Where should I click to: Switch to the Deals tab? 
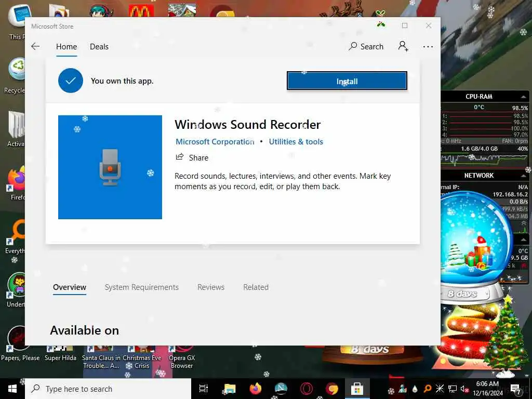point(99,46)
